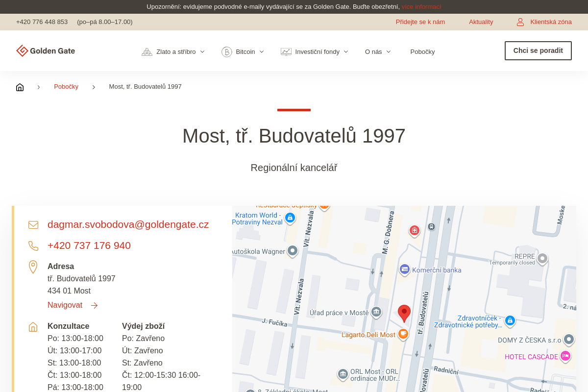The image size is (588, 392).
Task: Click Autoškola Wagner map pin
Action: click(293, 251)
